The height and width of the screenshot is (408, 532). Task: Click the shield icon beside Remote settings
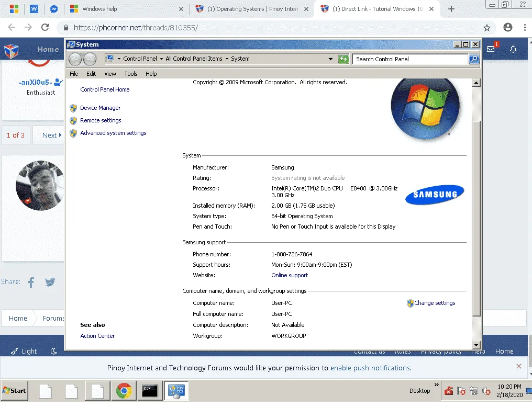pyautogui.click(x=73, y=121)
